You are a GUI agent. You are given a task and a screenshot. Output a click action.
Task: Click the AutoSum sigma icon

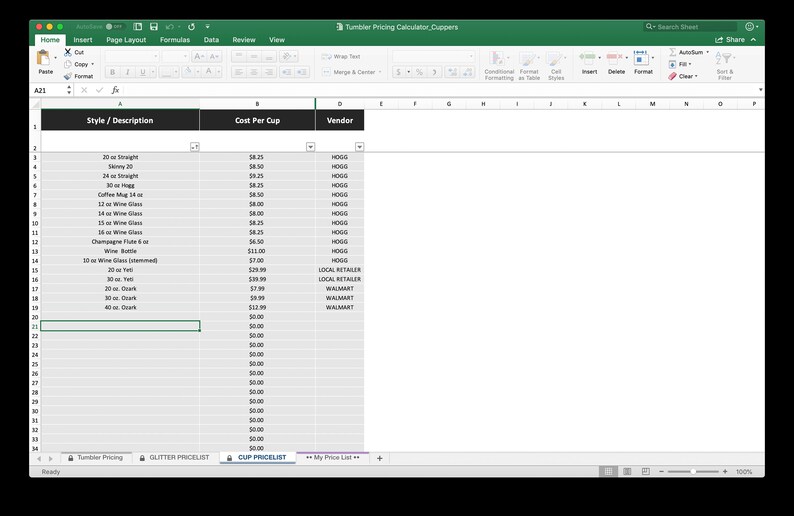[x=672, y=52]
